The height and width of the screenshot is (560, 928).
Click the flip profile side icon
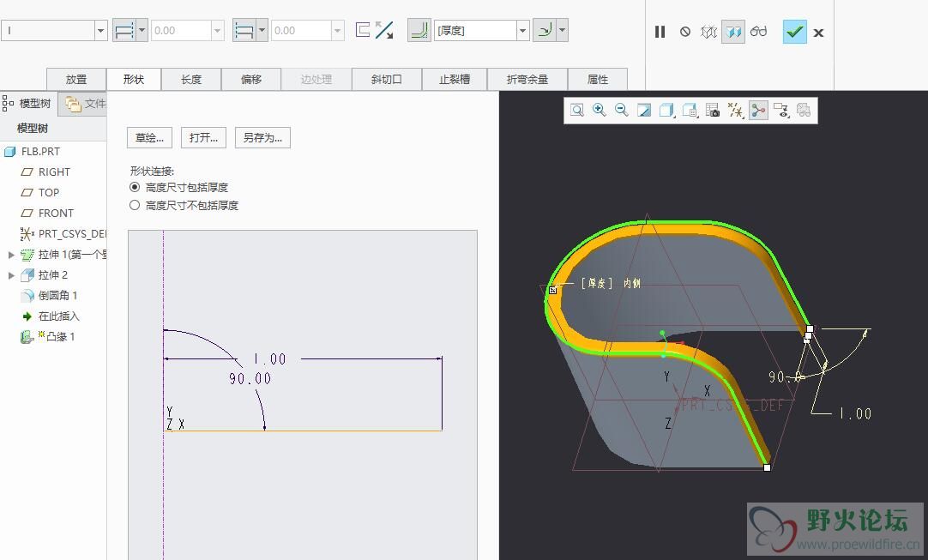[362, 30]
